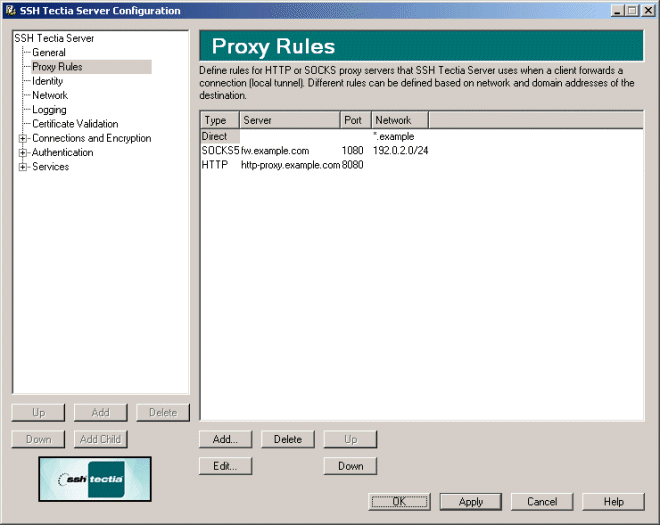
Task: Click the Apply button
Action: [x=471, y=502]
